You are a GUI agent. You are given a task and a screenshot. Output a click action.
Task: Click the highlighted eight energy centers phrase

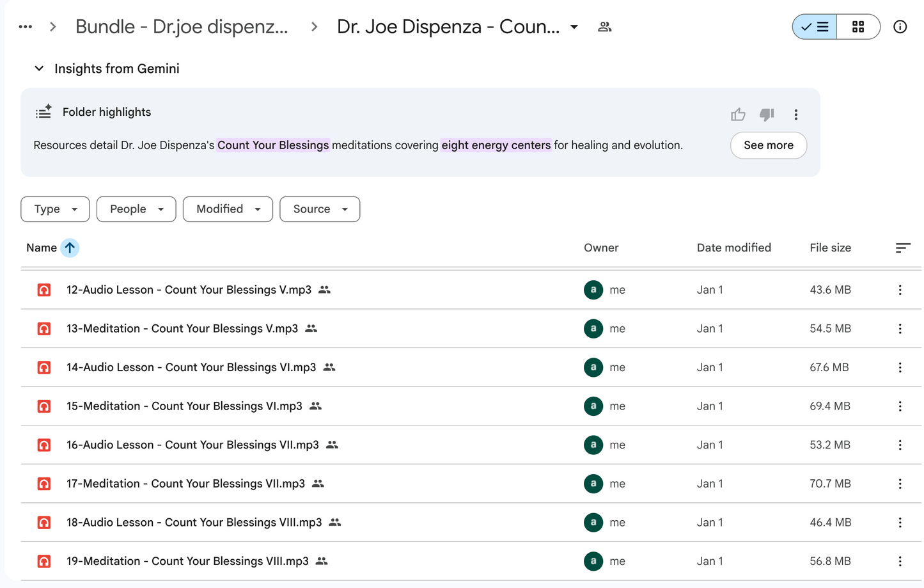tap(496, 145)
